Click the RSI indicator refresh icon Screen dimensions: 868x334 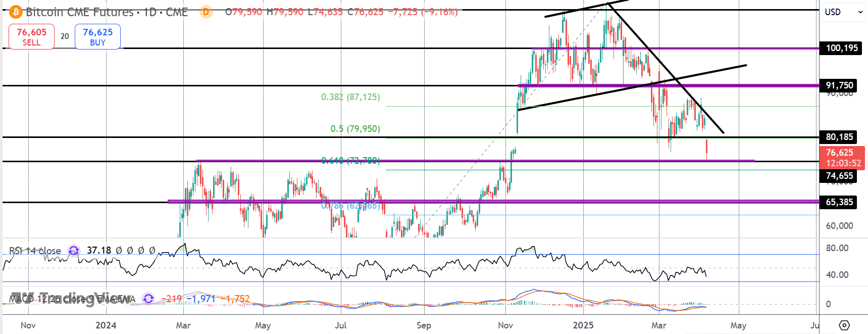click(x=74, y=251)
